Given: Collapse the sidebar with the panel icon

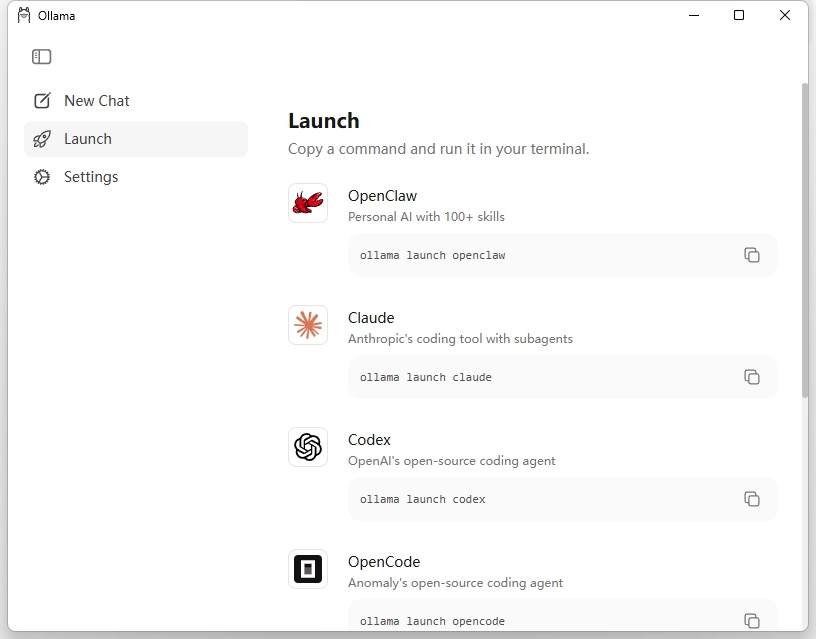Looking at the screenshot, I should click(x=42, y=57).
